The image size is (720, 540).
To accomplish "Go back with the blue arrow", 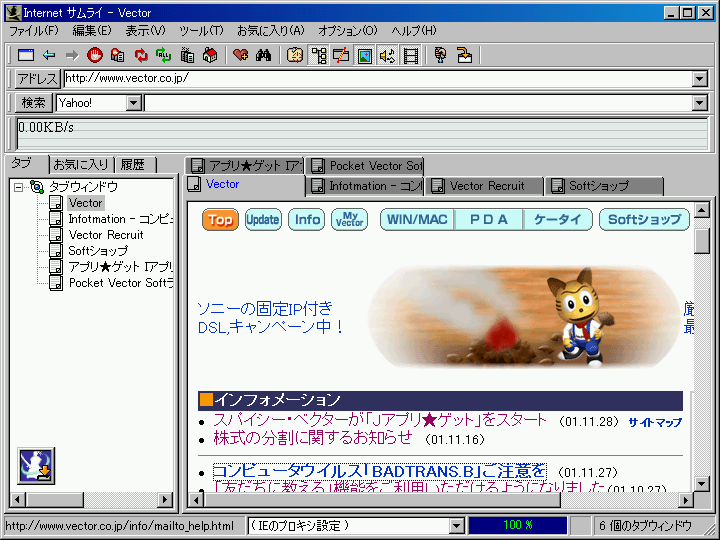I will (x=49, y=56).
